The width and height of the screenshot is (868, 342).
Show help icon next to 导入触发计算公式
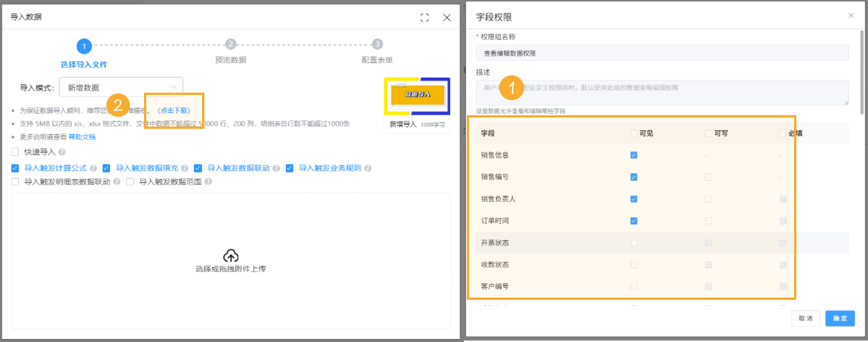[94, 168]
